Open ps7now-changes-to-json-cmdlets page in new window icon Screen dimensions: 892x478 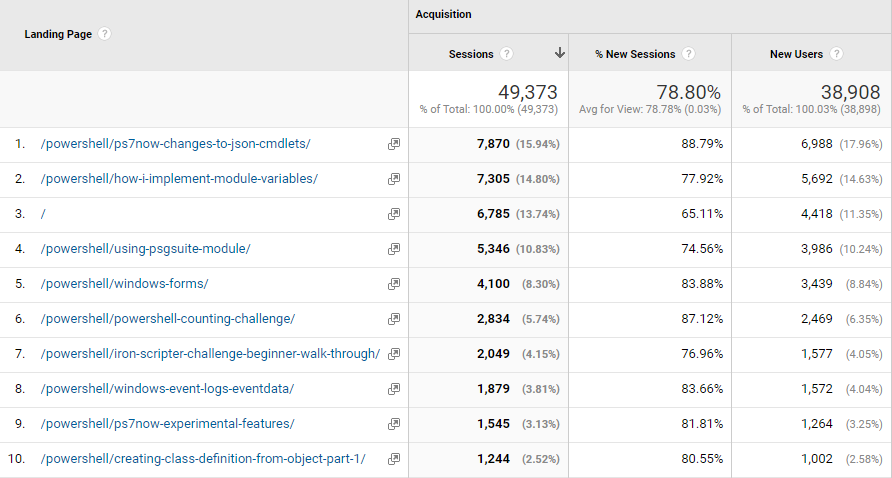[394, 144]
